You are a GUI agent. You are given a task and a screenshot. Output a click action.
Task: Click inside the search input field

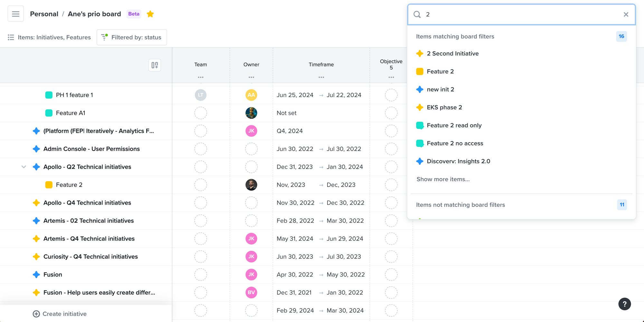click(515, 15)
